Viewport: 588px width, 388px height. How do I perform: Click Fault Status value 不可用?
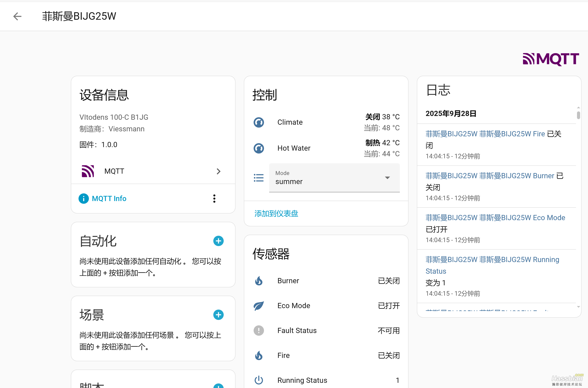(389, 331)
